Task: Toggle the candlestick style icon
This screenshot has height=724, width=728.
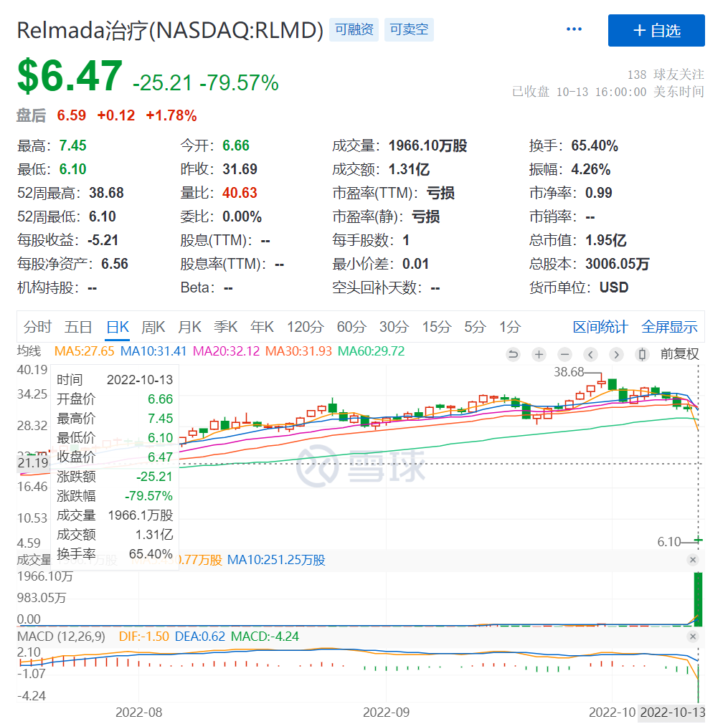Action: click(642, 355)
